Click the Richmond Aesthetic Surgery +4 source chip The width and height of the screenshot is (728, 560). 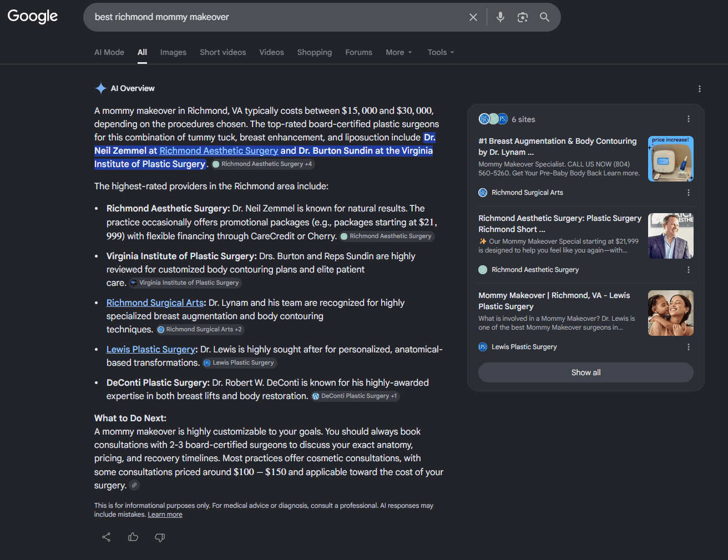[x=262, y=164]
